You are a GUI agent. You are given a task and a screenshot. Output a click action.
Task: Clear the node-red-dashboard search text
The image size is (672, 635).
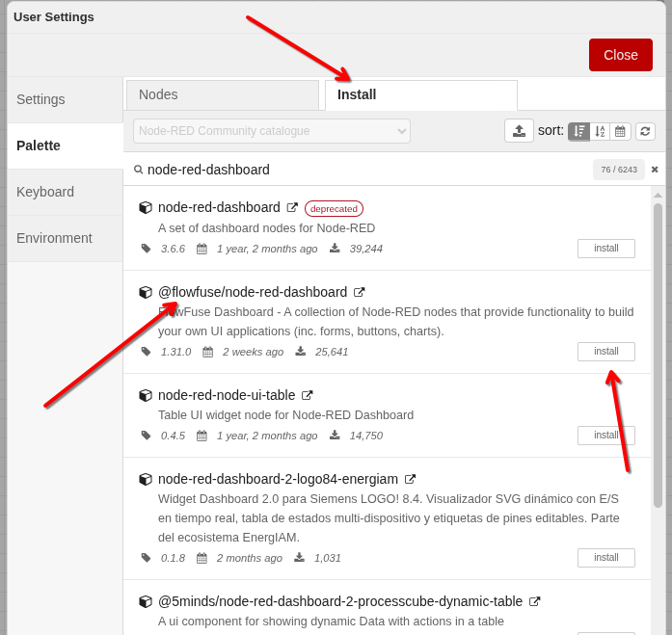tap(655, 170)
